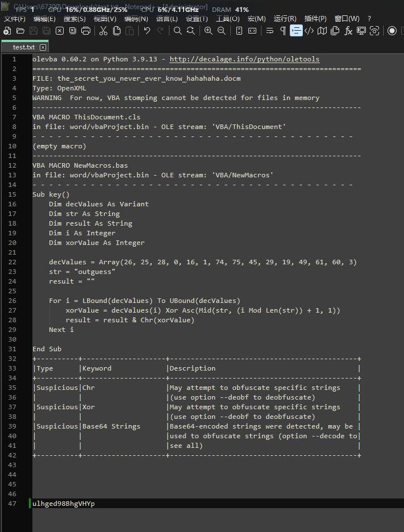Expand the 语言(L) menu
Viewport: 404px width, 532px height.
tap(166, 19)
